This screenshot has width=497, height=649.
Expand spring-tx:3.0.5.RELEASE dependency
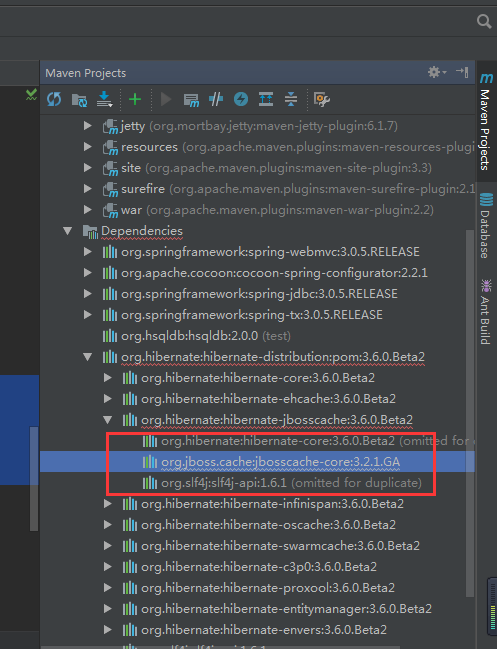coord(87,315)
